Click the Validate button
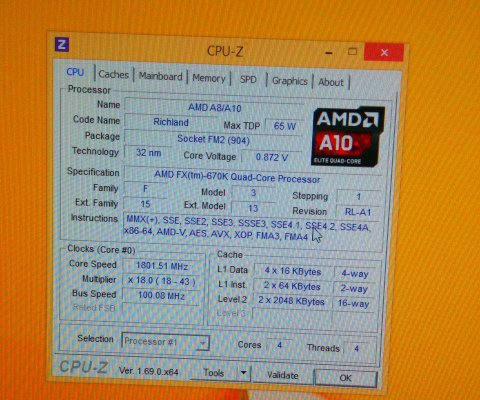Viewport: 480px width, 400px height. tap(283, 375)
